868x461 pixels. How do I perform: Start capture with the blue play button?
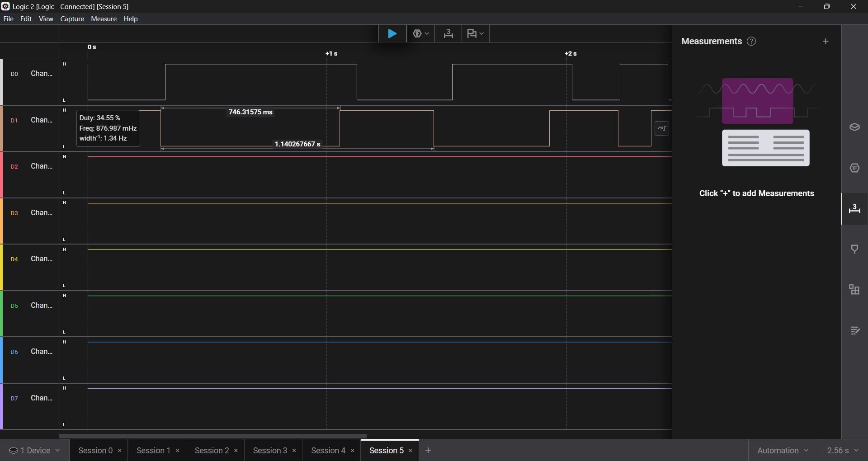[x=392, y=33]
